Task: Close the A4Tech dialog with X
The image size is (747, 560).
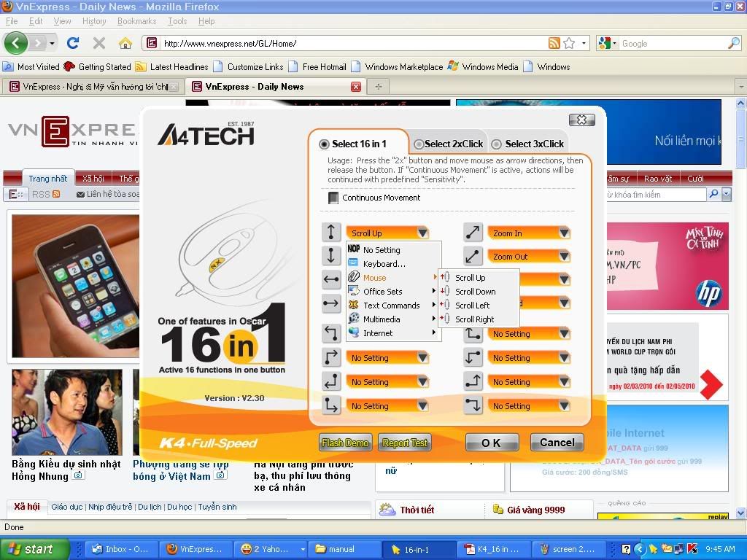Action: (581, 120)
